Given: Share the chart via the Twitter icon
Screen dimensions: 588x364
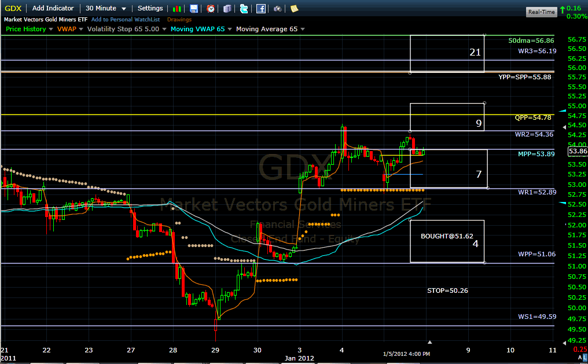Looking at the screenshot, I should tap(244, 9).
